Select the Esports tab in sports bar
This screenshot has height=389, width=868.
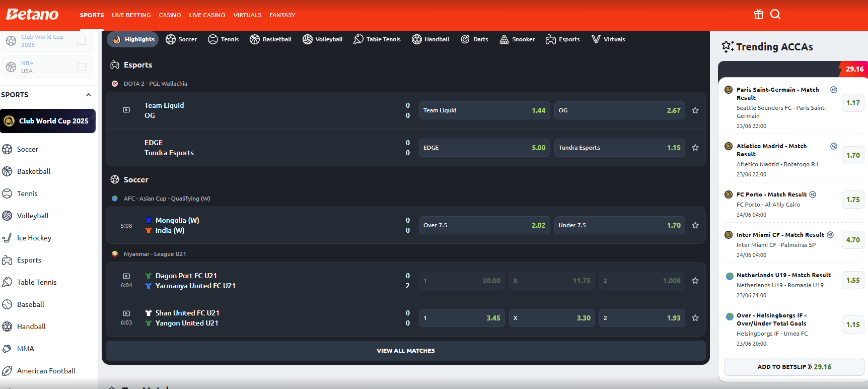(563, 39)
